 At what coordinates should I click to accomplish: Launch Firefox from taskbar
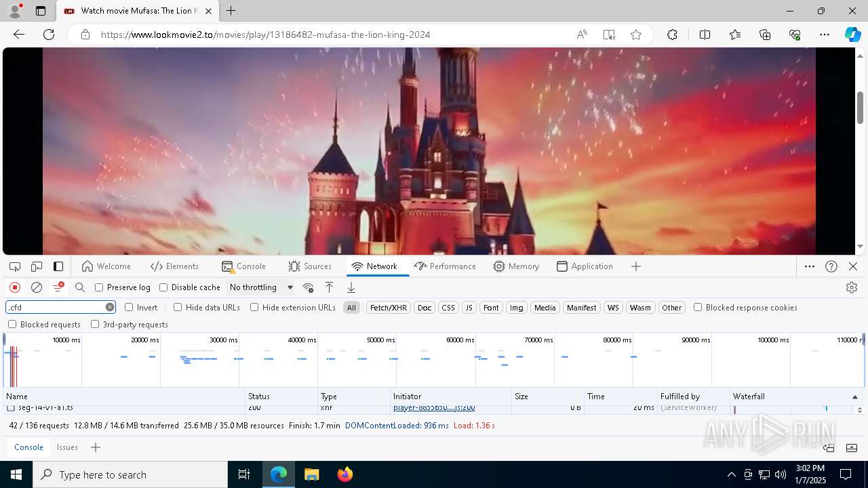pos(344,474)
